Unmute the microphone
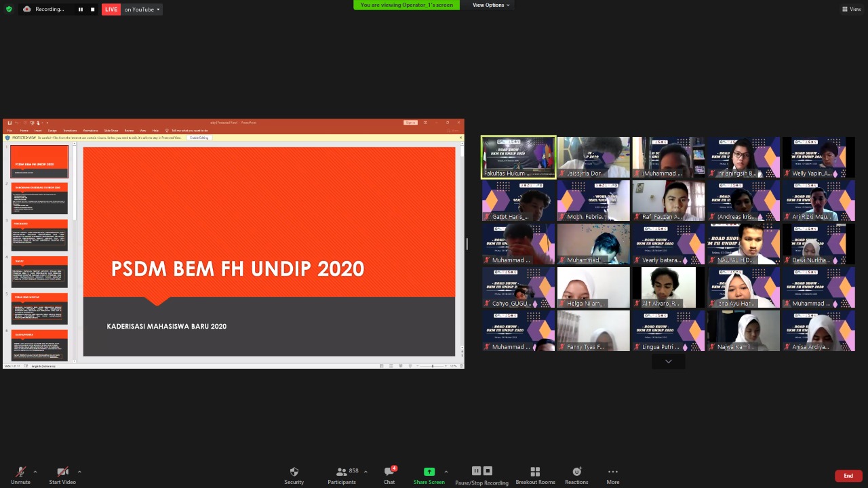The width and height of the screenshot is (868, 488). coord(20,475)
